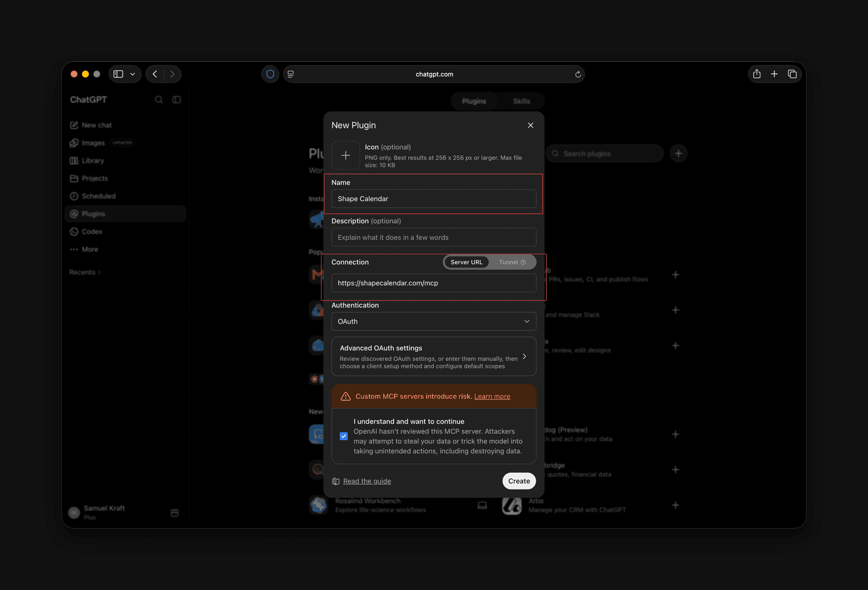The image size is (868, 590).
Task: Open the sidebar options dropdown arrow
Action: click(133, 74)
